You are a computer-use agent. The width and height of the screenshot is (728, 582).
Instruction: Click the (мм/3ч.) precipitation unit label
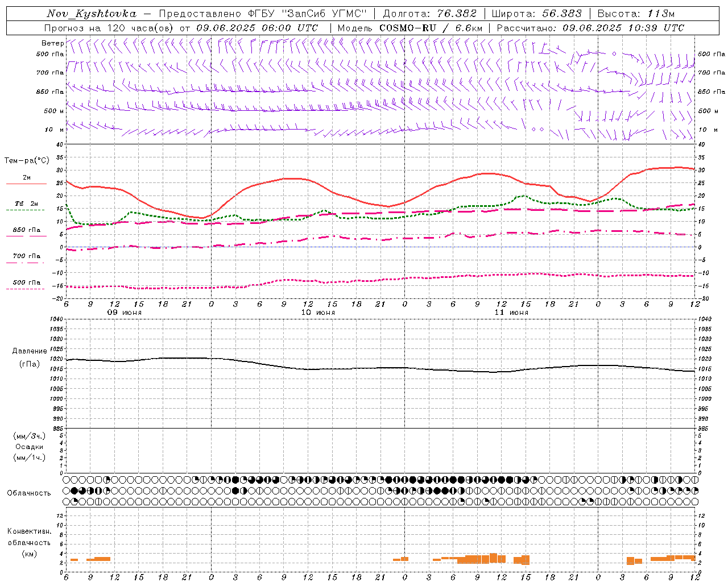coord(30,436)
